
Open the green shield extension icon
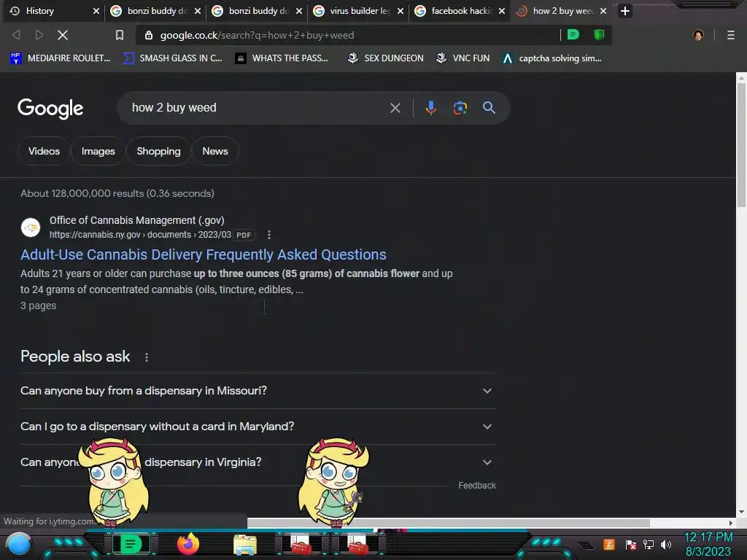click(599, 34)
